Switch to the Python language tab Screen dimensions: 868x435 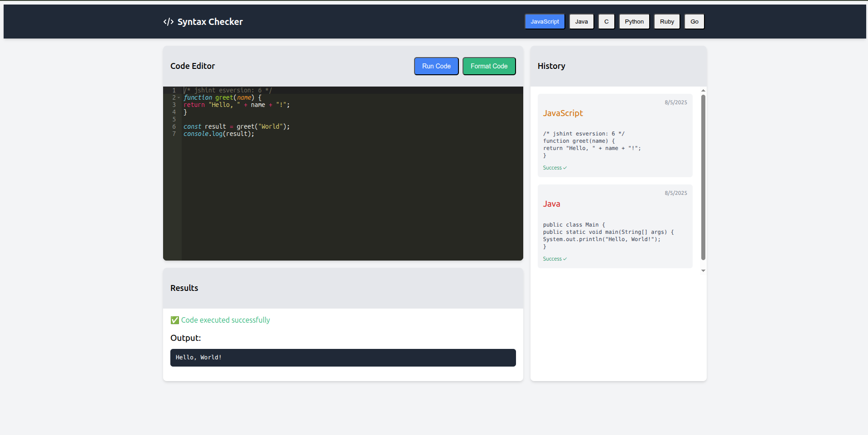[634, 22]
